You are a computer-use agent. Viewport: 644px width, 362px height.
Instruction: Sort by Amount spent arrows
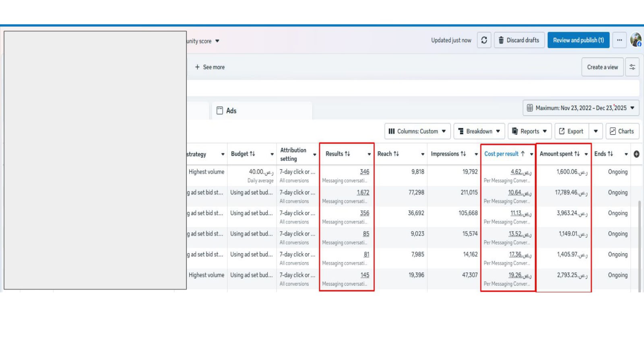[577, 154]
